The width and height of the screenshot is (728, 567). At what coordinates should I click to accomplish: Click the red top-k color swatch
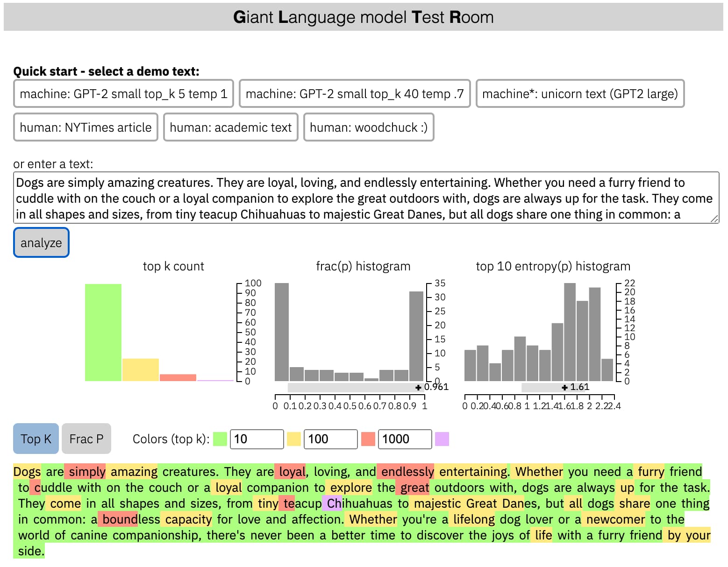coord(368,439)
